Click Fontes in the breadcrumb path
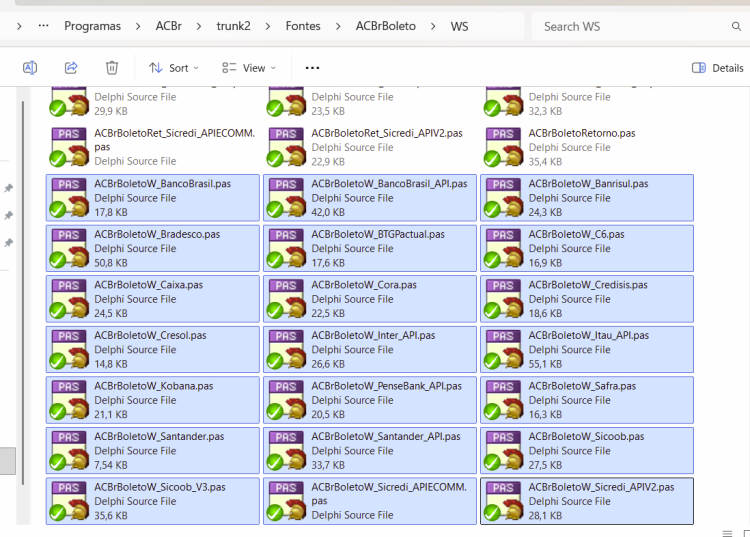The width and height of the screenshot is (750, 537). 303,26
